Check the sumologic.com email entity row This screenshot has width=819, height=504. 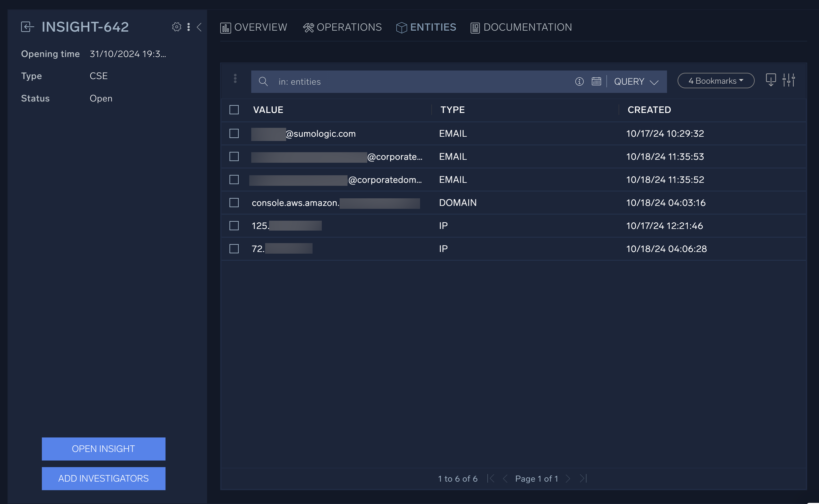(233, 133)
